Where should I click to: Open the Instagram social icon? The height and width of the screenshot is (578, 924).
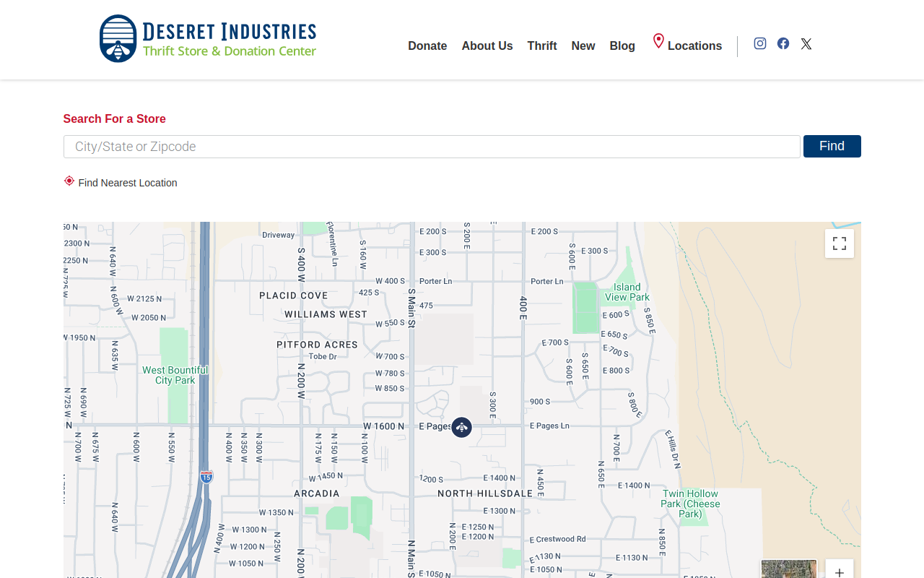760,43
